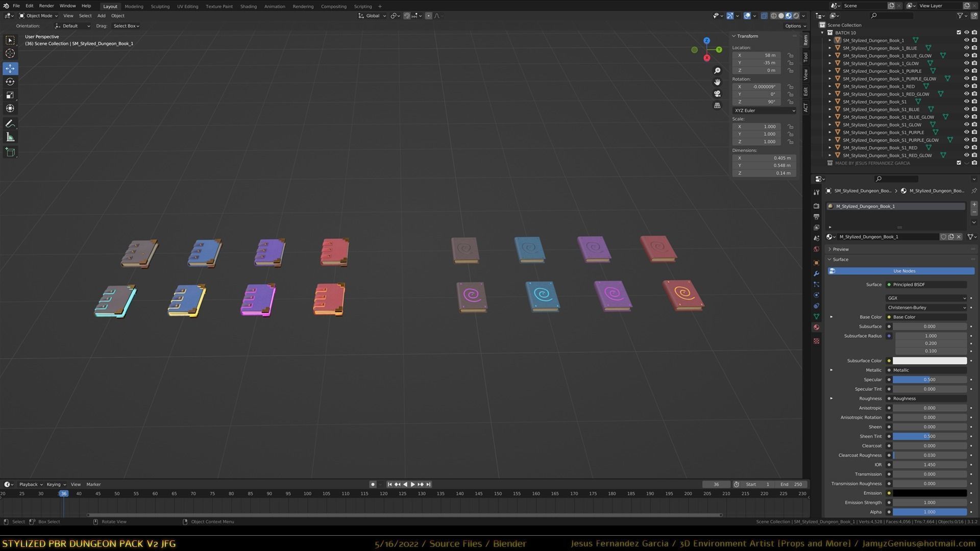Click the blue Z axis gizmo
This screenshot has width=980, height=551.
(706, 40)
